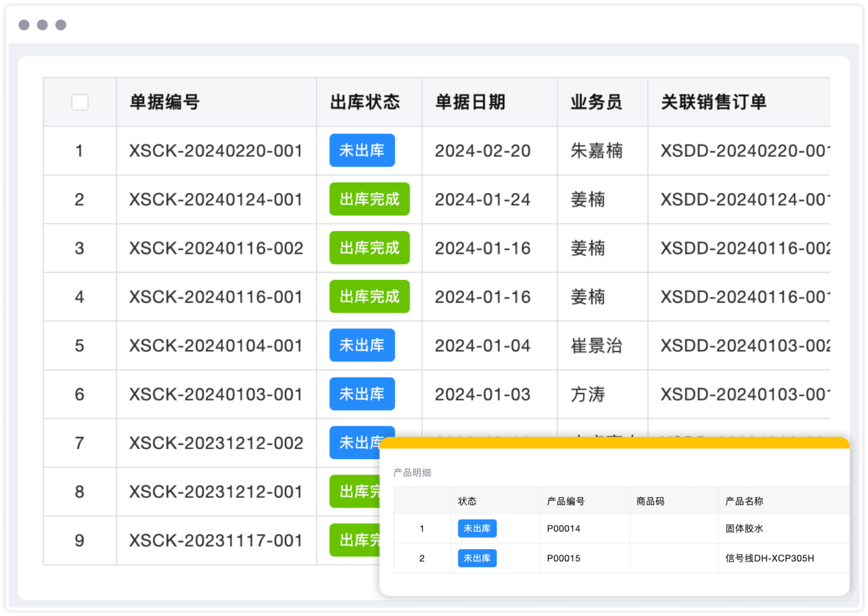The height and width of the screenshot is (616, 868).
Task: Click the 产品编号 column header in details
Action: (x=565, y=501)
